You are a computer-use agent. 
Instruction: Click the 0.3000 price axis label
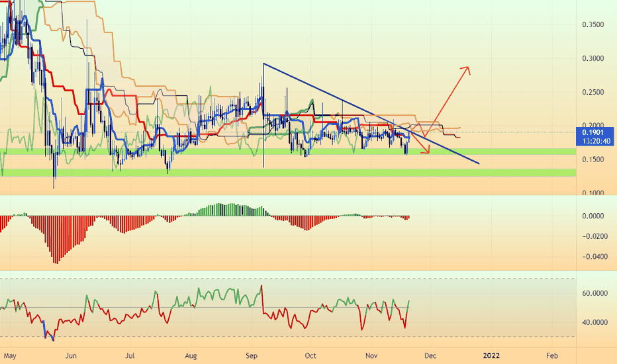pos(593,58)
